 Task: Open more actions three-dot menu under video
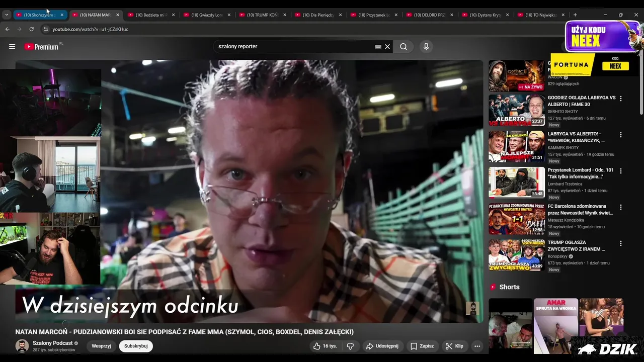pos(477,346)
